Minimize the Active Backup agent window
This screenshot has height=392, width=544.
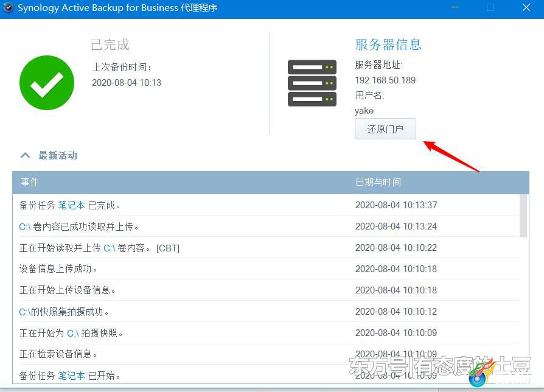(x=455, y=7)
